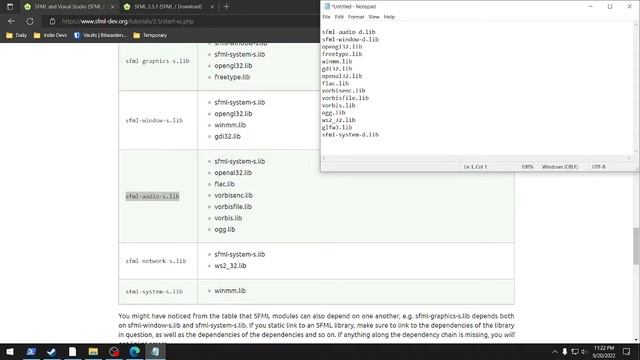Open Notepad File menu
This screenshot has height=360, width=640.
coord(326,17)
